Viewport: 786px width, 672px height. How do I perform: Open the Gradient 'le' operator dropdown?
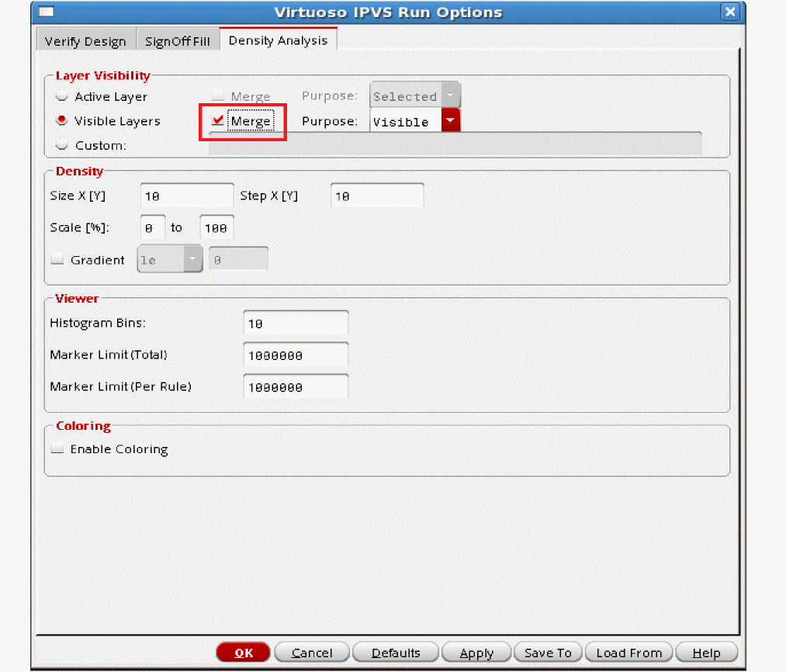tap(170, 258)
